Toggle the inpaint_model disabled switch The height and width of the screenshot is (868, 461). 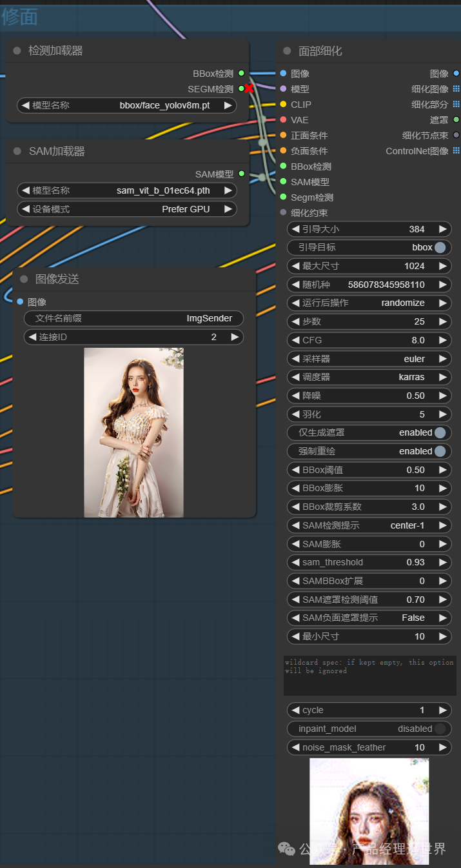point(440,729)
